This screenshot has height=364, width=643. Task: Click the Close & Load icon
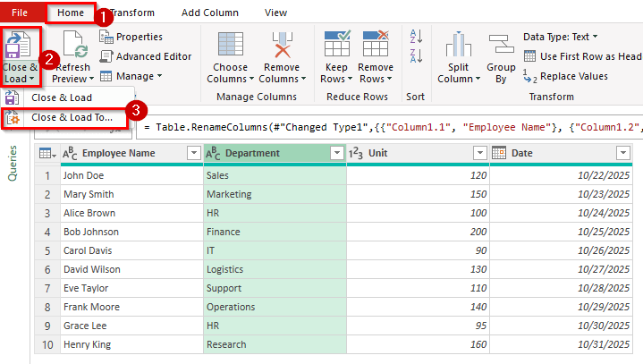[x=18, y=45]
